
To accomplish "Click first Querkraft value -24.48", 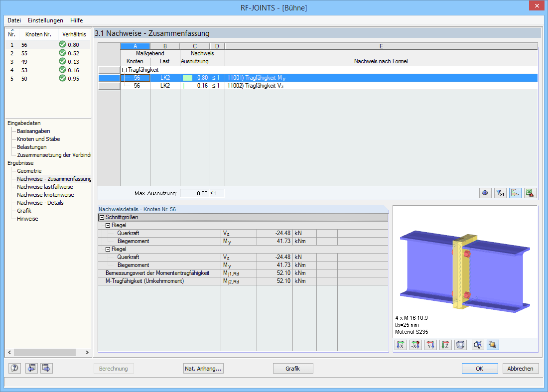I will click(x=274, y=233).
